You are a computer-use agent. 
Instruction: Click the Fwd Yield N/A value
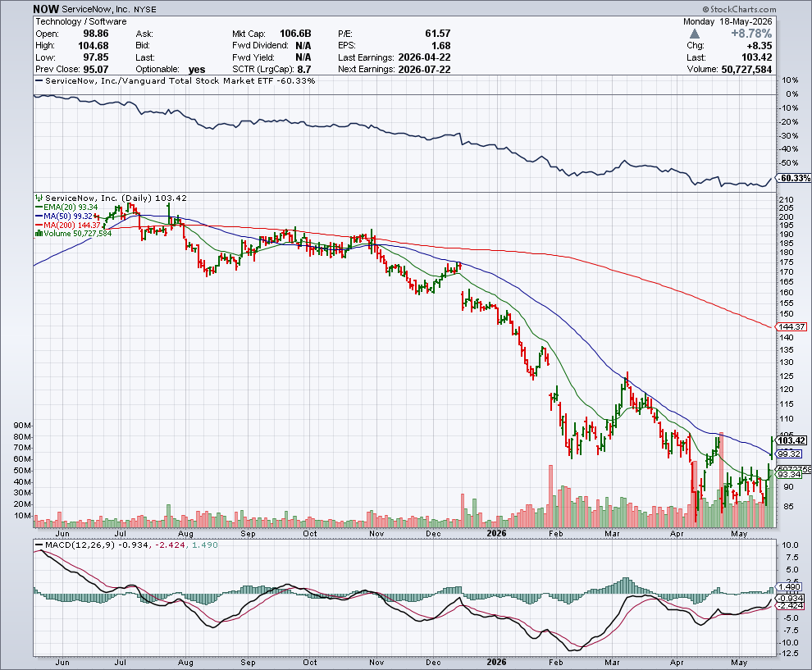pos(303,57)
